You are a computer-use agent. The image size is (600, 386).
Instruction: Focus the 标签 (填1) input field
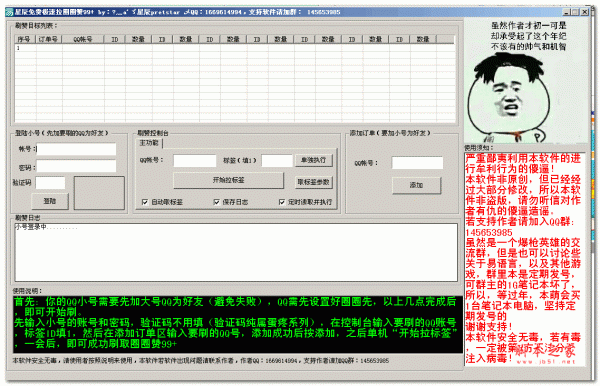(277, 161)
